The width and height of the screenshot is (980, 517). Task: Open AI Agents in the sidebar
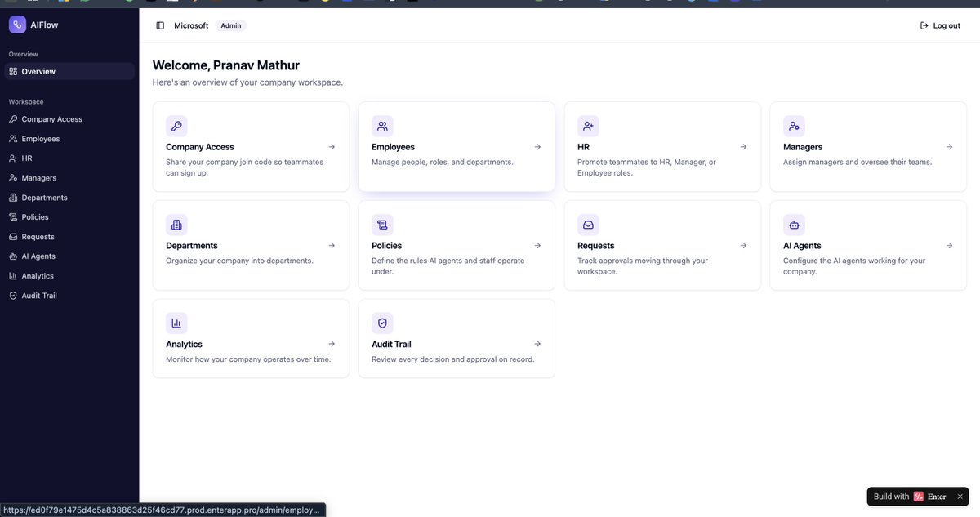point(69,256)
